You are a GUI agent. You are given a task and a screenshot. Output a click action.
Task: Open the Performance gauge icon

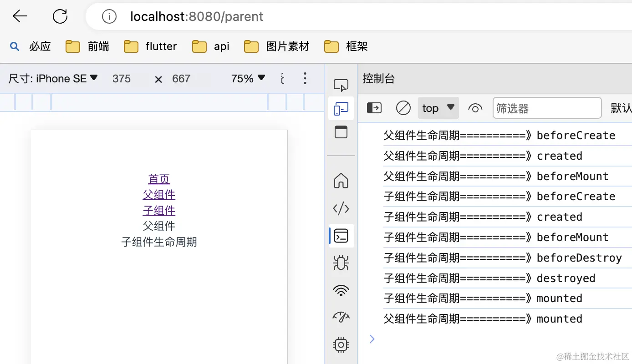341,317
